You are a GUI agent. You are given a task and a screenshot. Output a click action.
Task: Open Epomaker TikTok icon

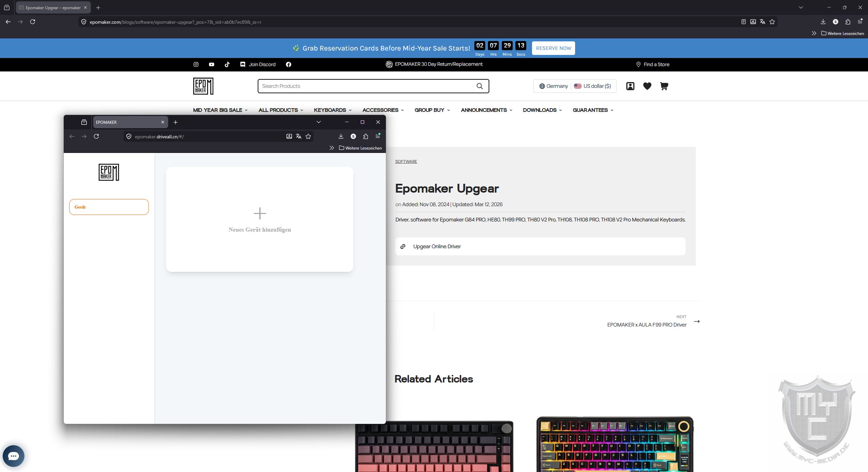point(227,64)
